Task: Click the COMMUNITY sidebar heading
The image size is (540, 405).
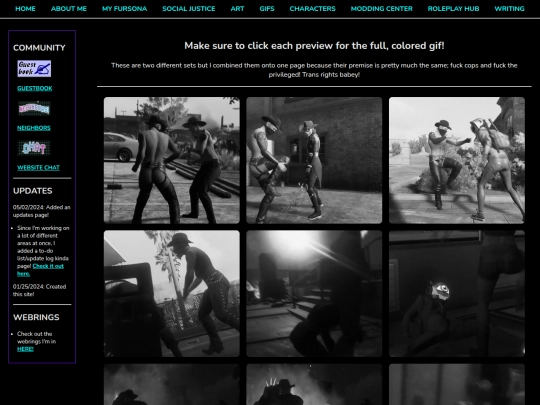Action: [x=39, y=48]
